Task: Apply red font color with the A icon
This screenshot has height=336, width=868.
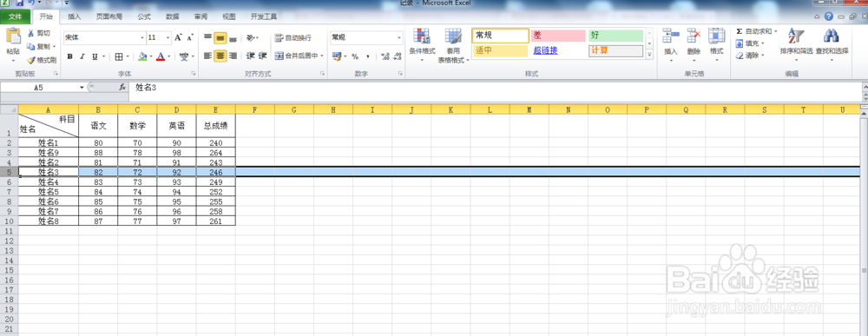Action: click(x=161, y=56)
